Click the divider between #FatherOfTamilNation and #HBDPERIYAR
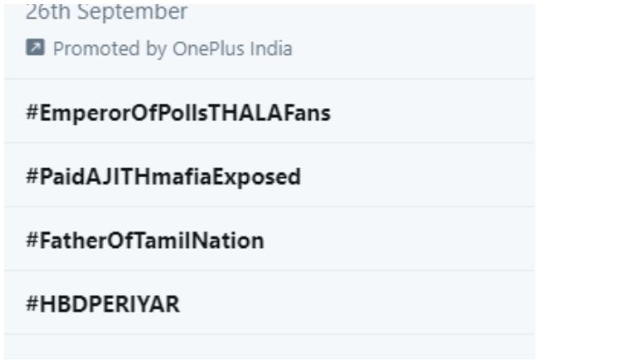644x363 pixels. coord(269,270)
